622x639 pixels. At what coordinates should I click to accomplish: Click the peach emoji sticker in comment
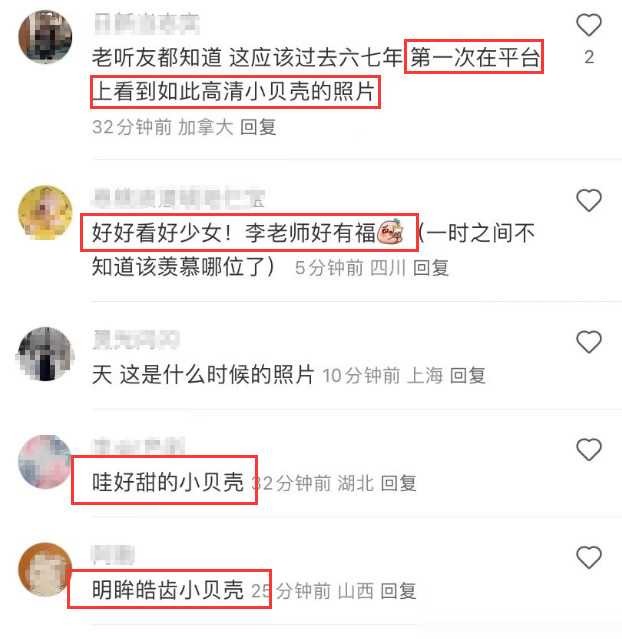click(390, 232)
